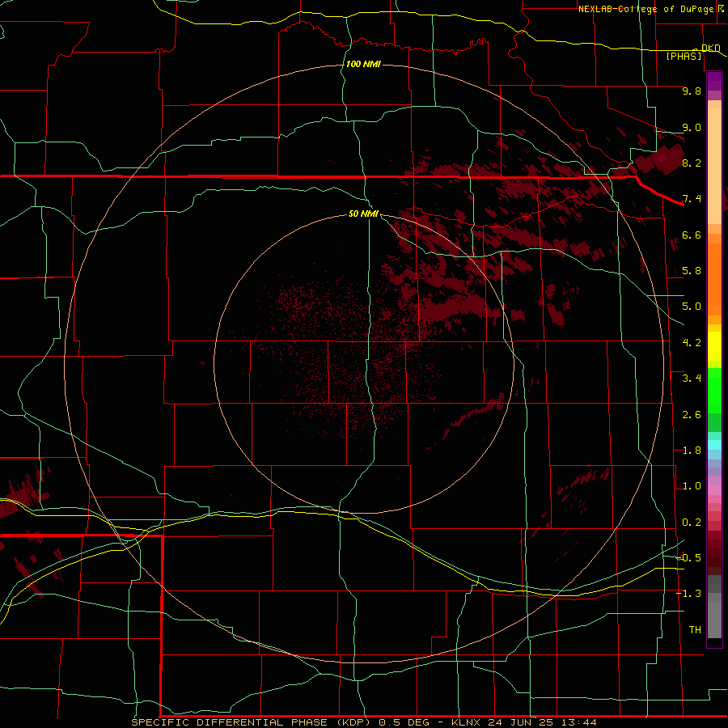Click the [PHAS] units label

684,57
